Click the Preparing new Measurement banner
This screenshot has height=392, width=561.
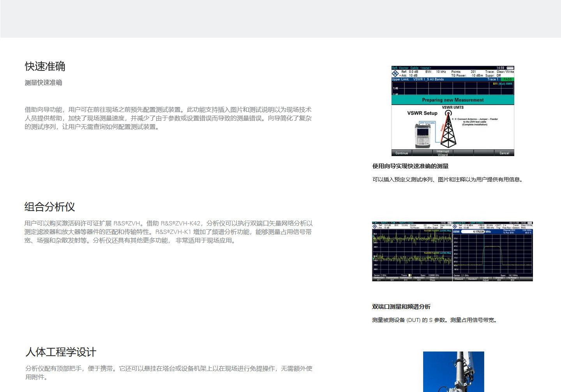click(453, 100)
